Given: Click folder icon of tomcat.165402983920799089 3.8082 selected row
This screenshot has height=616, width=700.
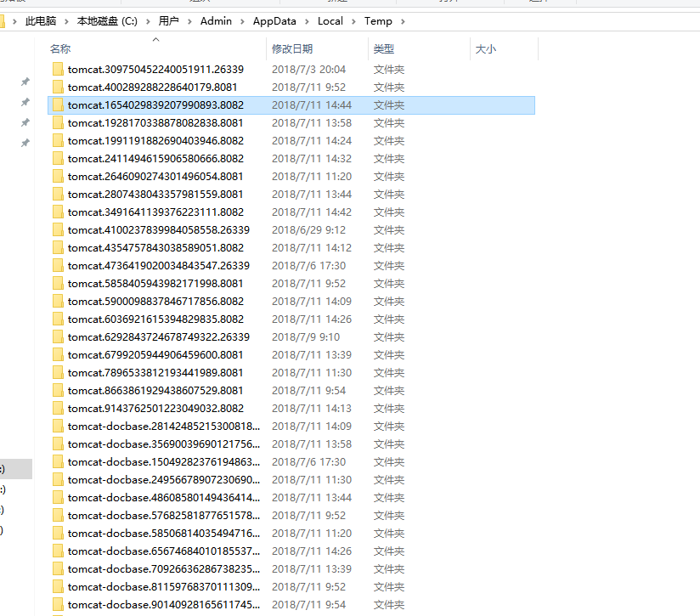Looking at the screenshot, I should tap(58, 105).
